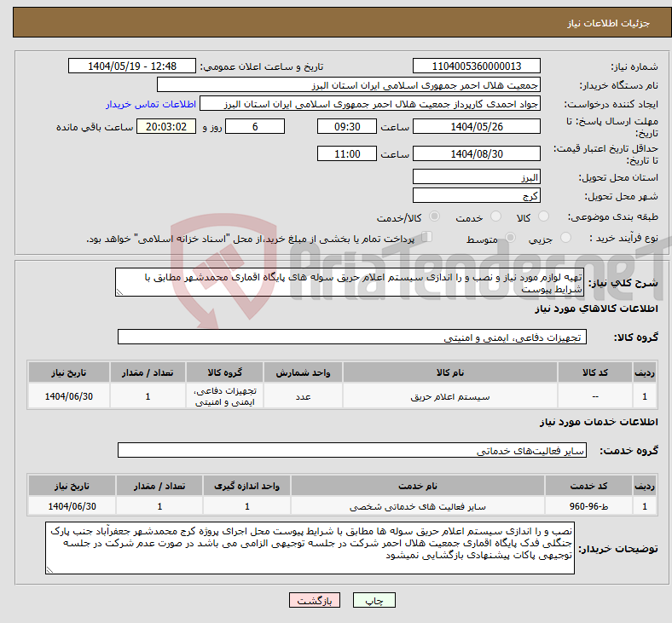Click the نام خدمت column header
Viewport: 672px width, 623px height.
pyautogui.click(x=418, y=486)
